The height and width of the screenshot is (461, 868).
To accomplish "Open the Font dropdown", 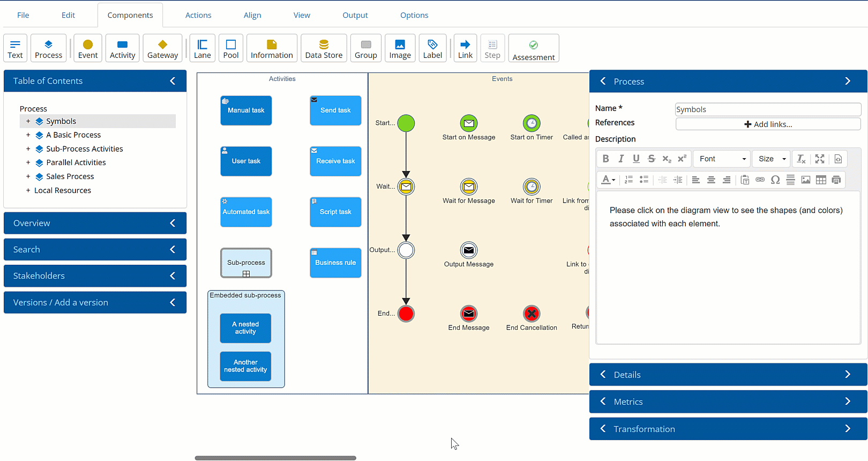I will tap(722, 159).
